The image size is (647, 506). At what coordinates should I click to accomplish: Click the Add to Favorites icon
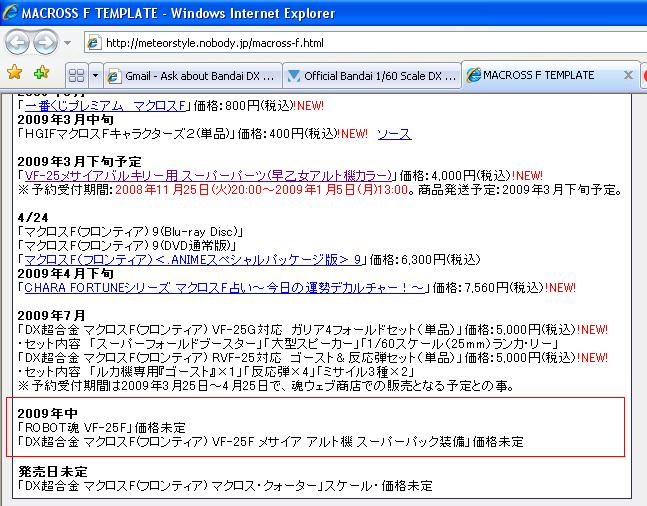pos(42,72)
